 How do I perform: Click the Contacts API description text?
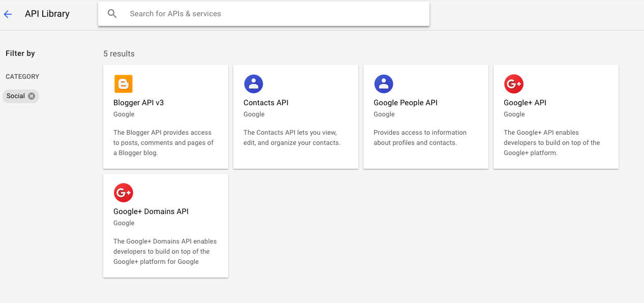point(292,138)
